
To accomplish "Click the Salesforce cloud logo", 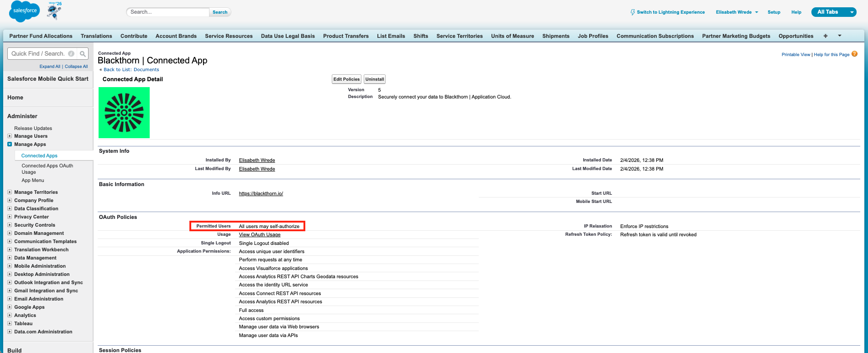I will tap(25, 11).
